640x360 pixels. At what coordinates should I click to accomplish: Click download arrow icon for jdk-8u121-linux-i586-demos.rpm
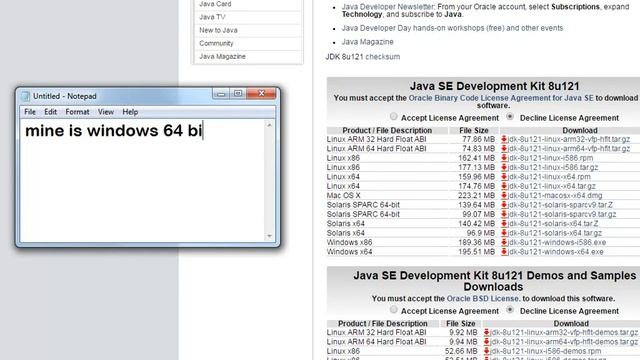point(487,351)
